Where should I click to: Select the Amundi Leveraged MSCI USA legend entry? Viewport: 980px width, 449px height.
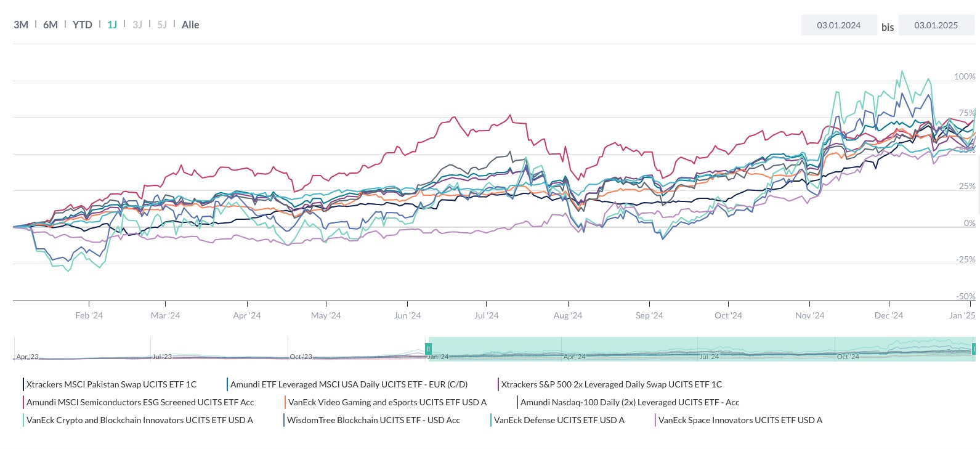click(349, 384)
